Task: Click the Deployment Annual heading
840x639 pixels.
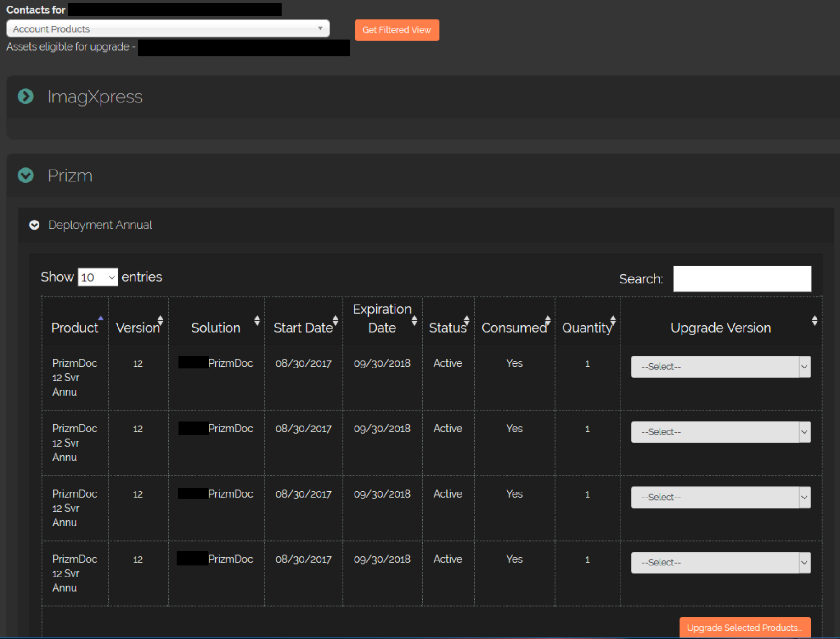Action: click(x=100, y=225)
